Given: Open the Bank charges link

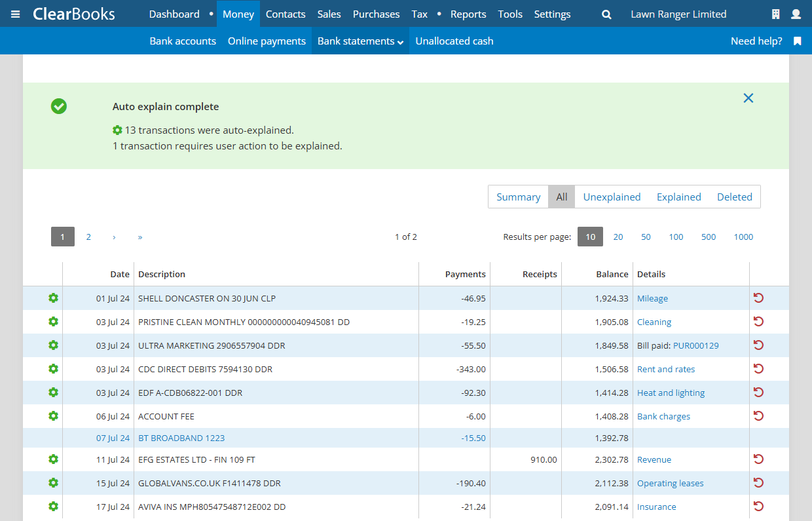Looking at the screenshot, I should pos(663,417).
